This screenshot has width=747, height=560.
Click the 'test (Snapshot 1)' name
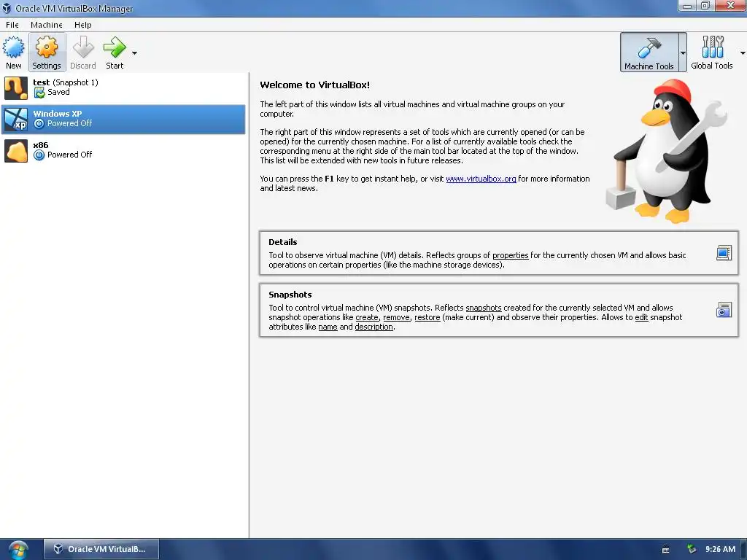coord(66,82)
